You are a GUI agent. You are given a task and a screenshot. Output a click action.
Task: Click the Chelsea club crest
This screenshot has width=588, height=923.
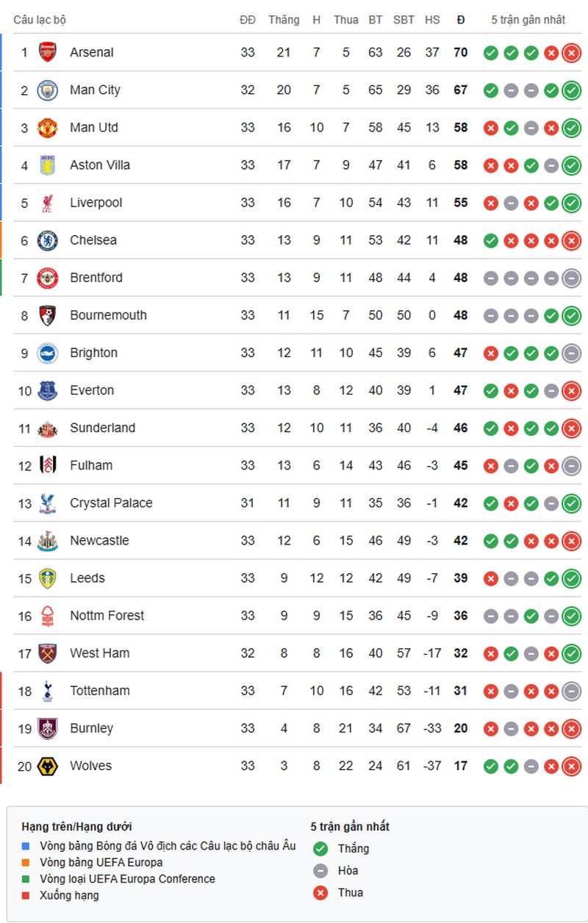[x=48, y=240]
